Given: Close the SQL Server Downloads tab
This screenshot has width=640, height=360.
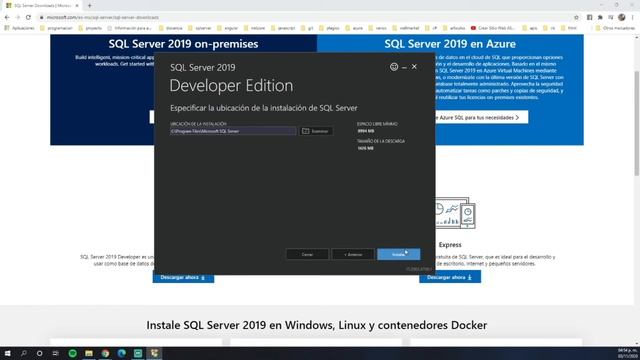Looking at the screenshot, I should click(x=77, y=6).
